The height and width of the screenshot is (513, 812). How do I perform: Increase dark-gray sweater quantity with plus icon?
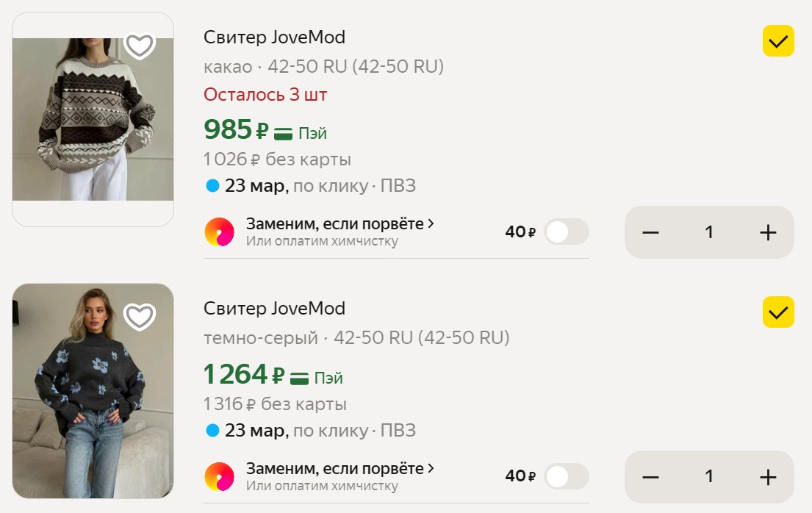pyautogui.click(x=767, y=478)
